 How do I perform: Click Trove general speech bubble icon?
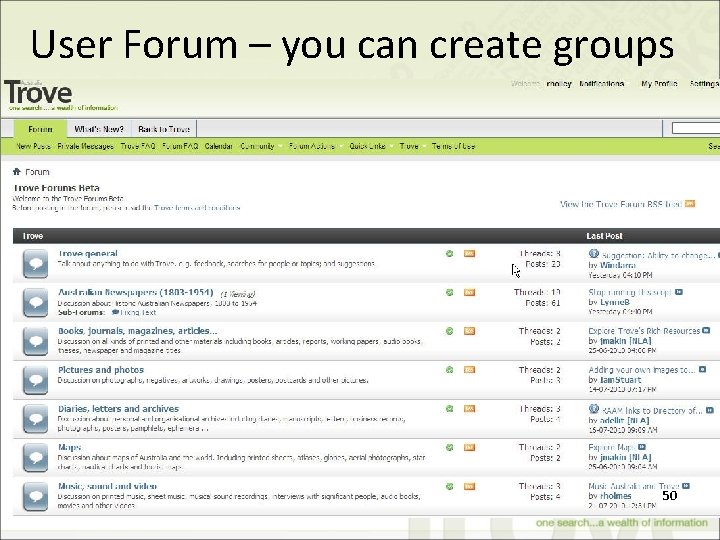pyautogui.click(x=35, y=264)
